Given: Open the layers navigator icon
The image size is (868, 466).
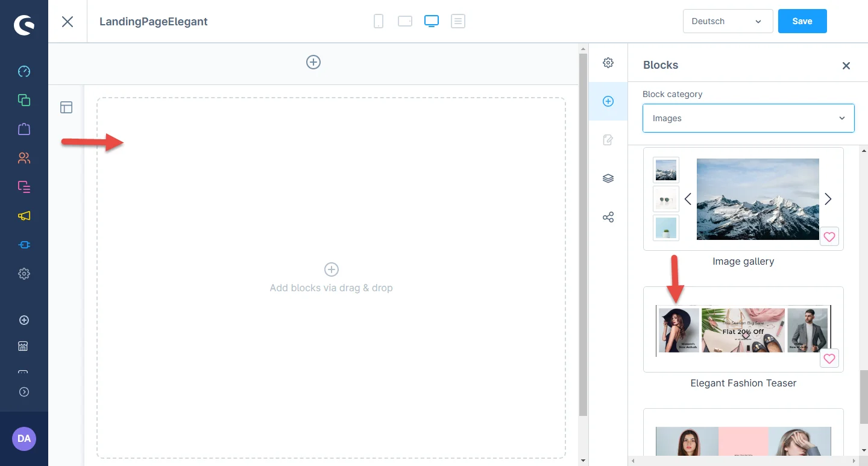Looking at the screenshot, I should coord(608,178).
